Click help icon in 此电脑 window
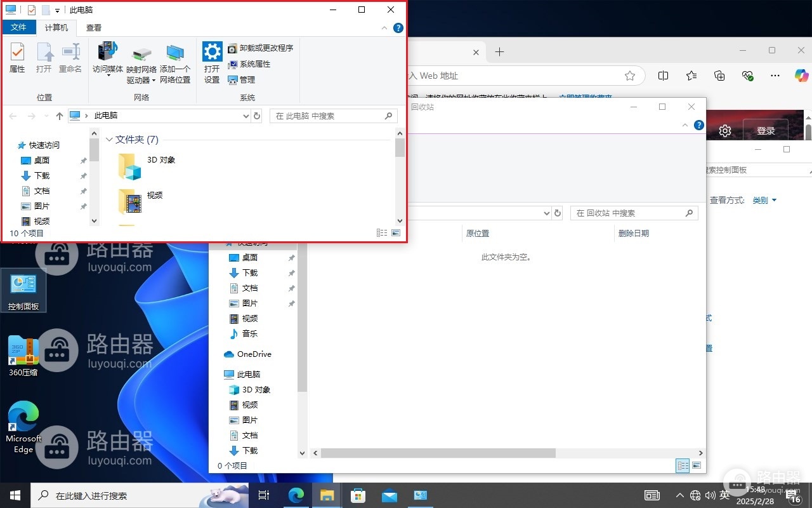Image resolution: width=812 pixels, height=508 pixels. point(398,28)
